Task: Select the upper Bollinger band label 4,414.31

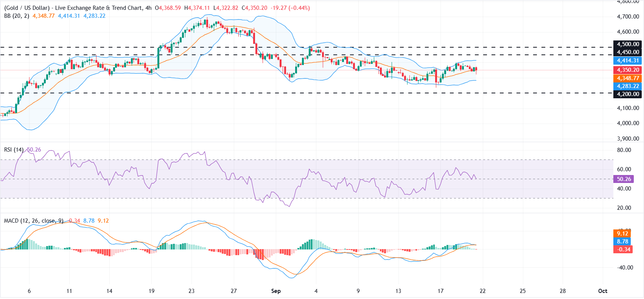Action: point(627,60)
